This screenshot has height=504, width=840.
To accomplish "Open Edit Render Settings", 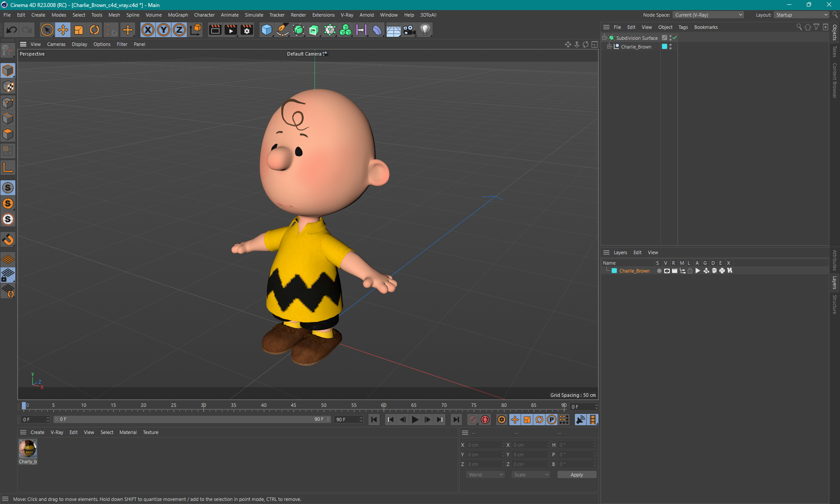I will click(247, 30).
